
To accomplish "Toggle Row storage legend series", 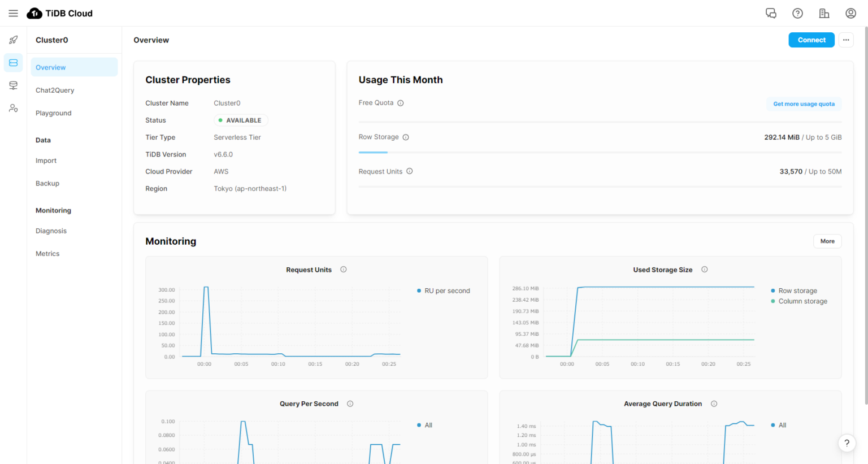I will point(797,291).
